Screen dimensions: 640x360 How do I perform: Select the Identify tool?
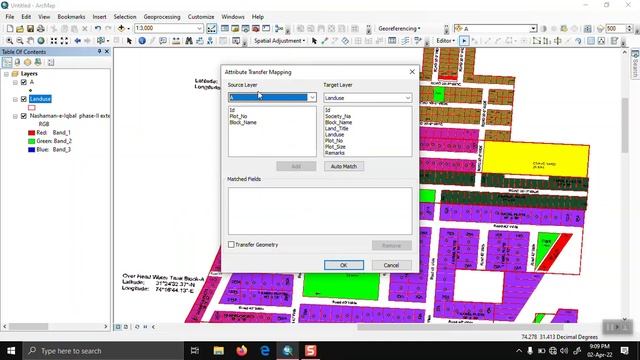pos(142,41)
